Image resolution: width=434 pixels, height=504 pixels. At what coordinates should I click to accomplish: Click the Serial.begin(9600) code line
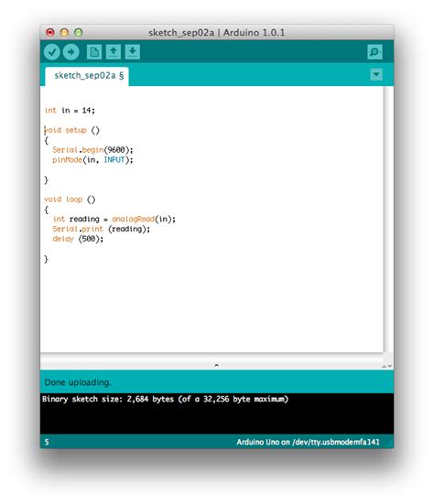pos(92,150)
